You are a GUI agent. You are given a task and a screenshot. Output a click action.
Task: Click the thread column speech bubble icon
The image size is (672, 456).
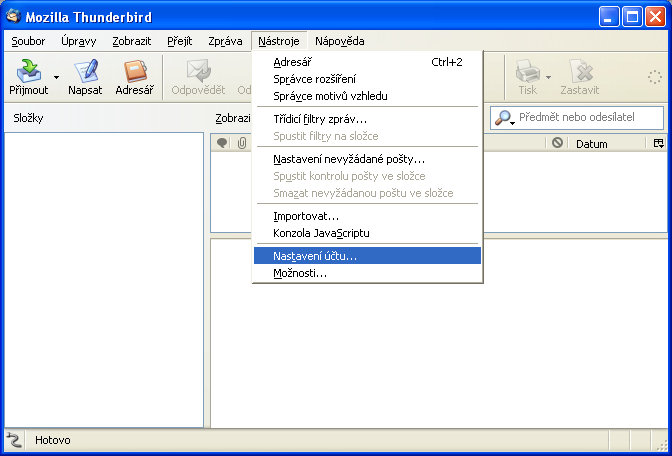click(x=222, y=143)
